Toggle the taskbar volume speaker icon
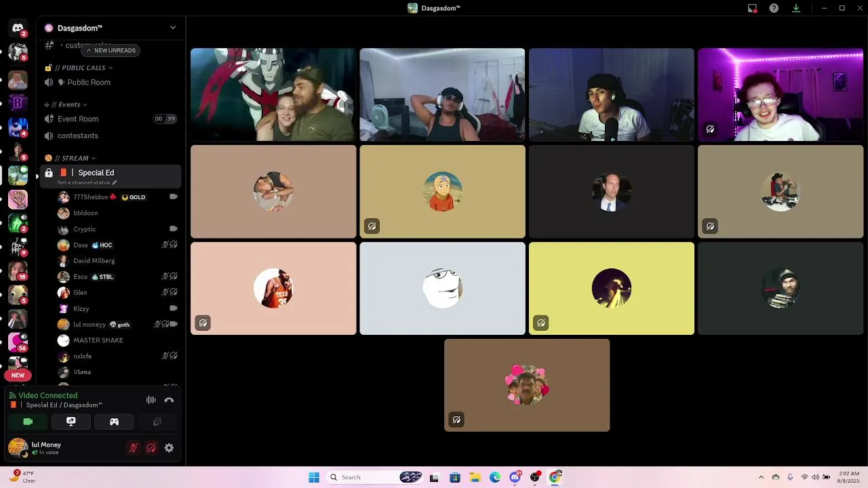 [815, 477]
